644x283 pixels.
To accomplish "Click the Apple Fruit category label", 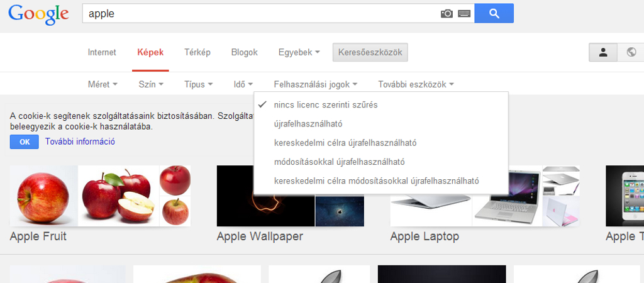I will 38,236.
